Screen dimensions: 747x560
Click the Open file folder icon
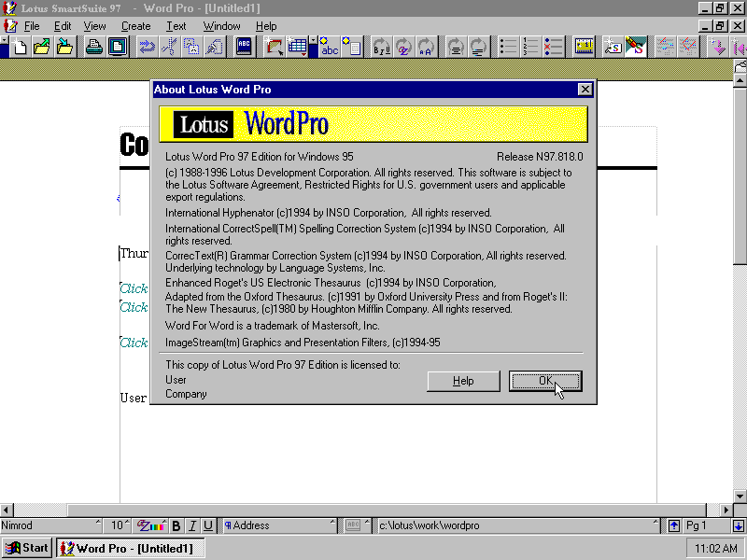pos(42,47)
